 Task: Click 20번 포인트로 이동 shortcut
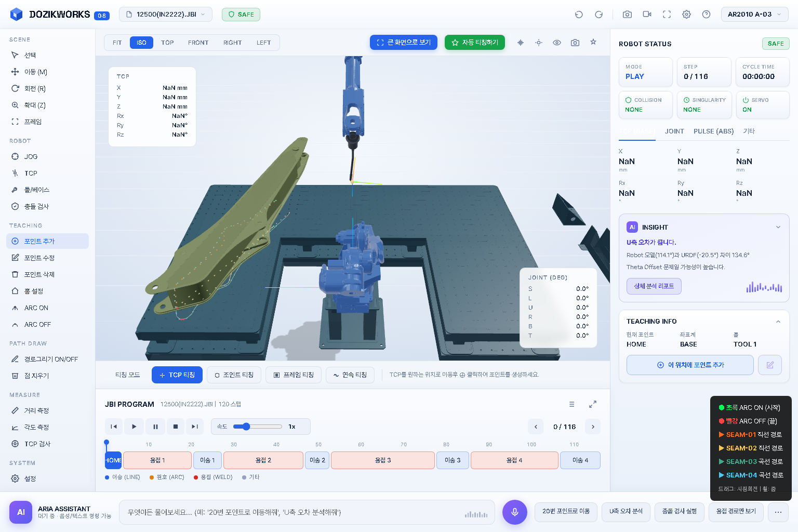[566, 512]
